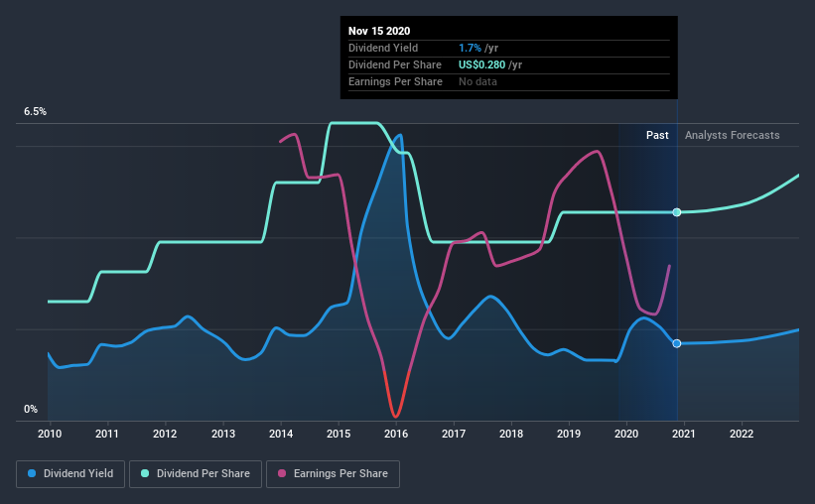Click the 2013 x-axis label
815x504 pixels.
[223, 434]
